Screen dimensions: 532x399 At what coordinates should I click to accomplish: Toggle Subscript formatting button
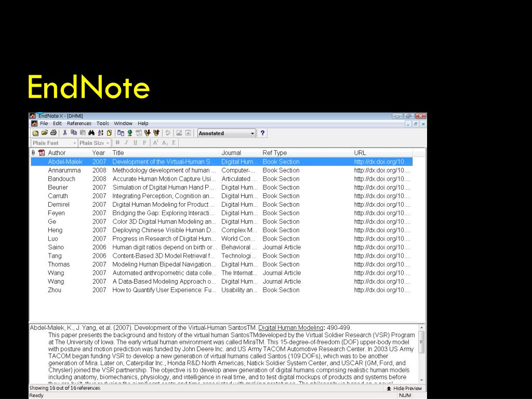coord(165,143)
